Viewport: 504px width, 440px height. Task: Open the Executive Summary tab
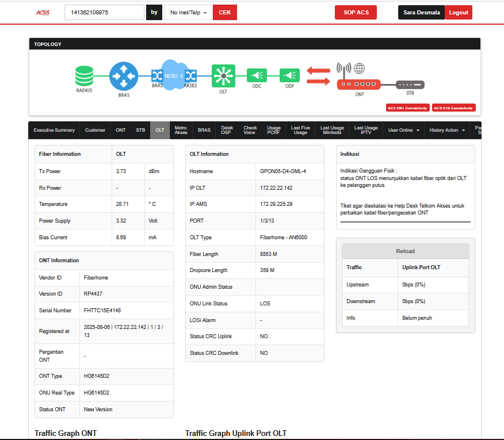tap(54, 130)
